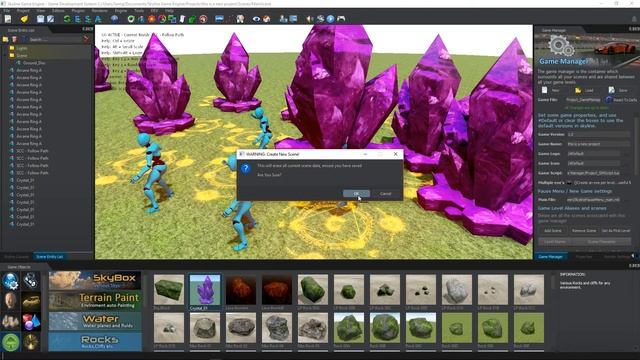640x360 pixels.
Task: Switch to the Game Manager bottom tab
Action: [x=550, y=257]
